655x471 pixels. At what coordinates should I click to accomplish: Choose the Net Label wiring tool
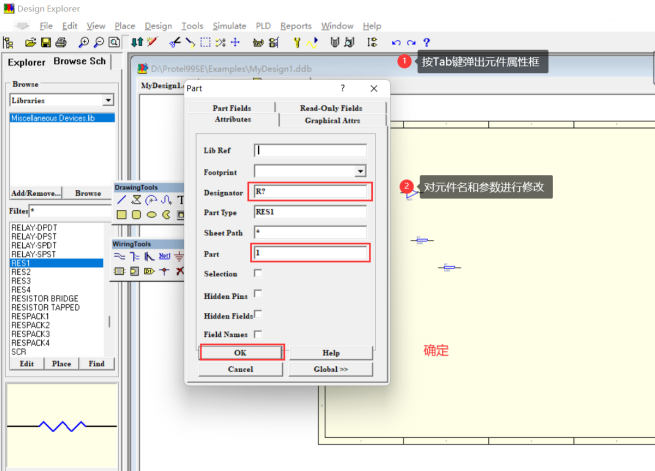164,256
